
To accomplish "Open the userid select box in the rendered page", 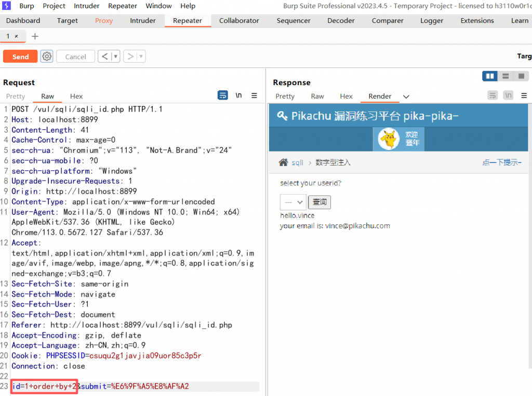I will [x=292, y=202].
